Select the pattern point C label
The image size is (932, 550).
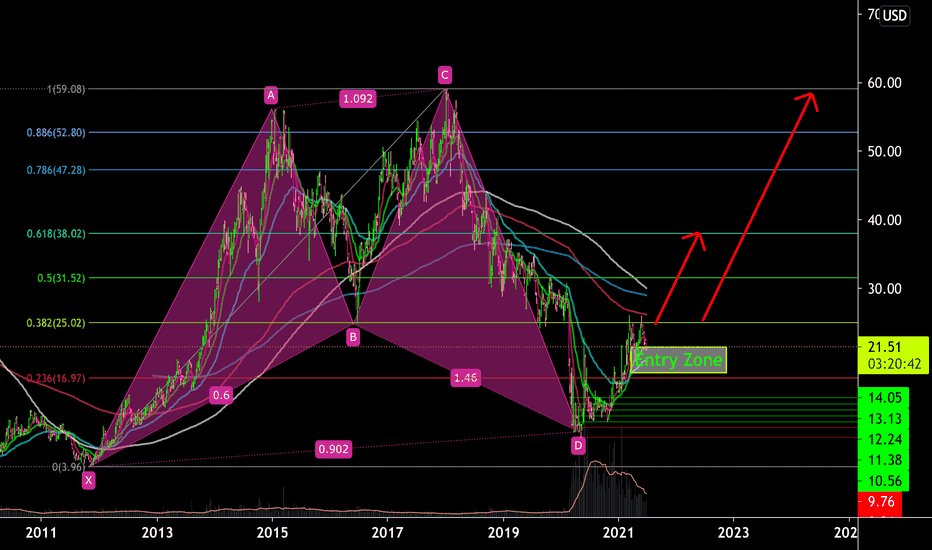tap(445, 75)
